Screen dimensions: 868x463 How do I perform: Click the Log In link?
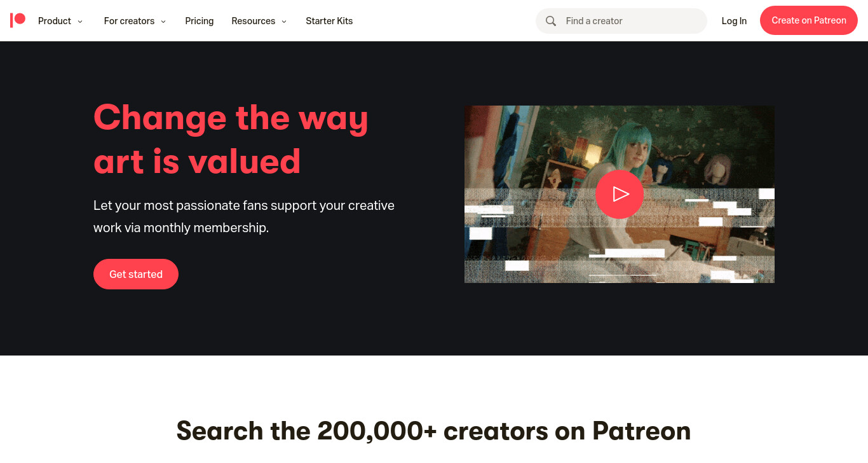coord(734,21)
